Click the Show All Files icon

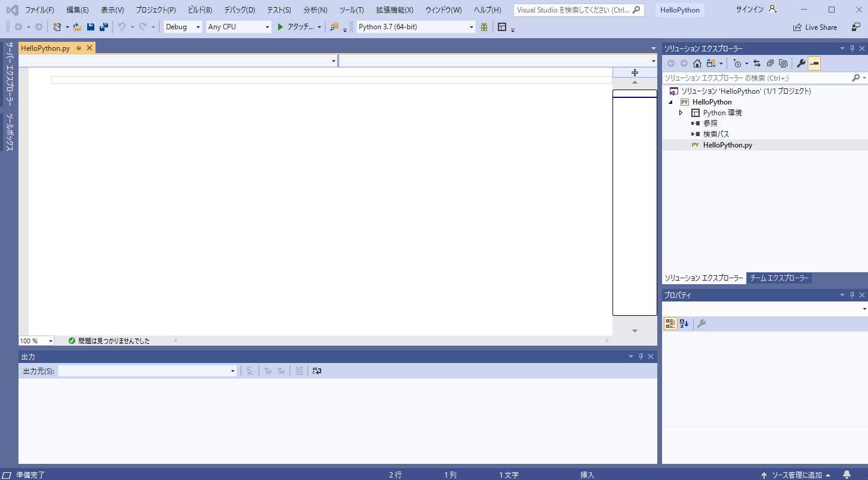click(x=783, y=63)
